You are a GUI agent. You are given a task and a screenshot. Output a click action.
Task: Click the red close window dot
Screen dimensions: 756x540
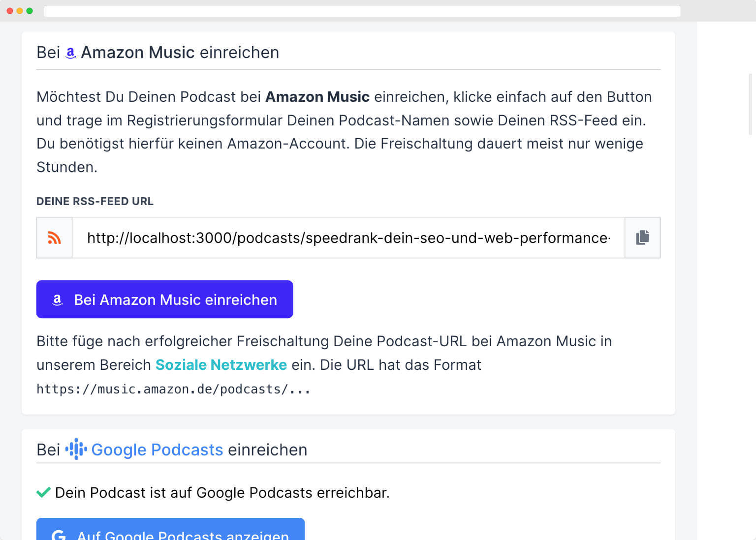10,11
